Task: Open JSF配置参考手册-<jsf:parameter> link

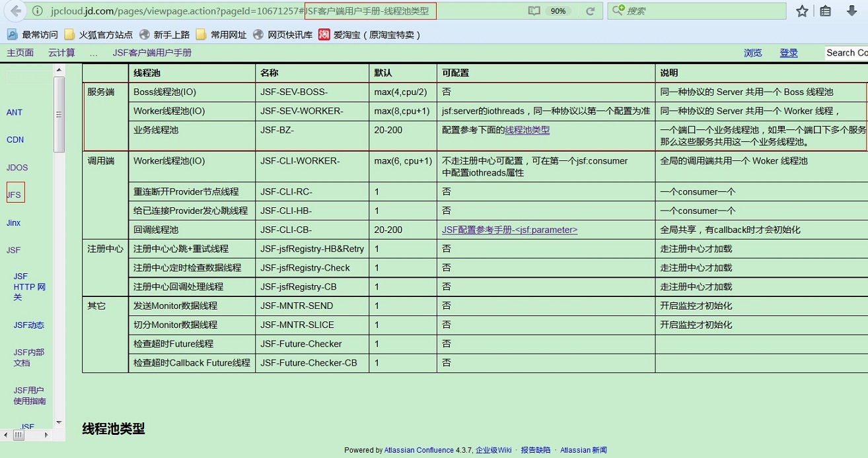Action: tap(510, 230)
